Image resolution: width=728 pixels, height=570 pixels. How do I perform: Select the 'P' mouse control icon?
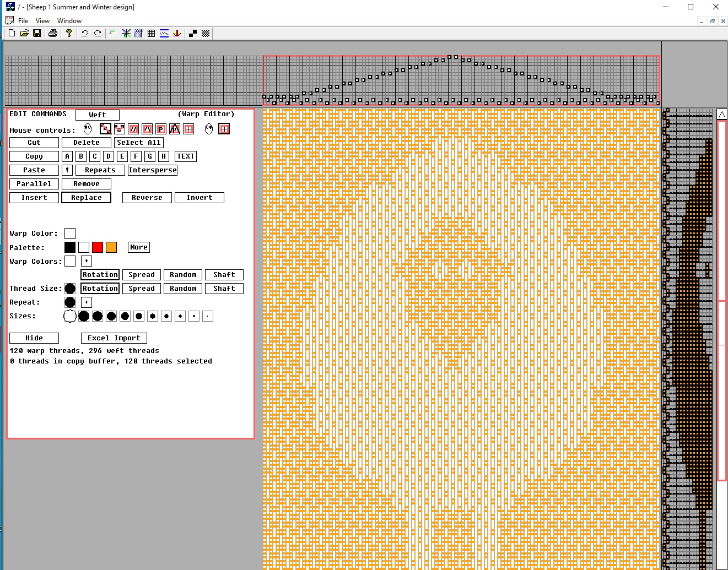point(161,129)
